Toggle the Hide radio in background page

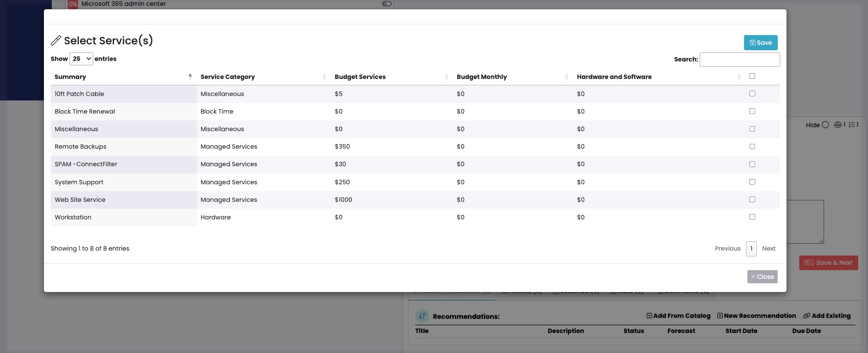(x=825, y=125)
